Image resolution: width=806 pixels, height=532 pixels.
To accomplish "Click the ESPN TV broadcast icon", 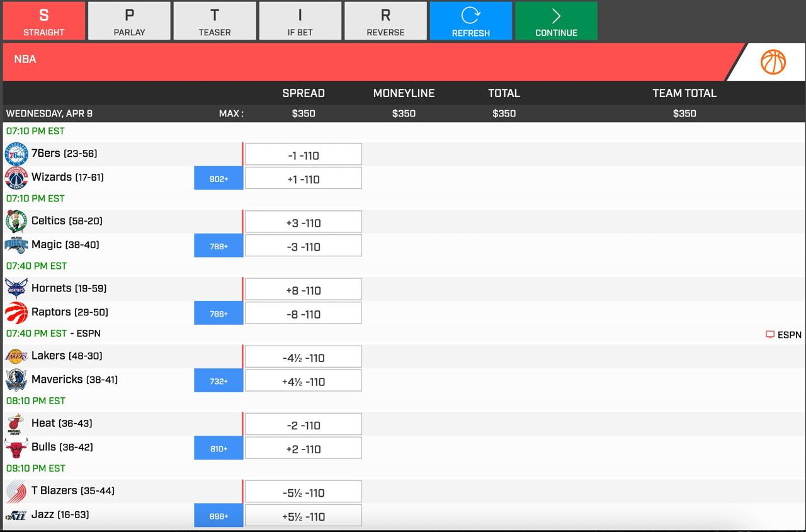I will click(769, 335).
